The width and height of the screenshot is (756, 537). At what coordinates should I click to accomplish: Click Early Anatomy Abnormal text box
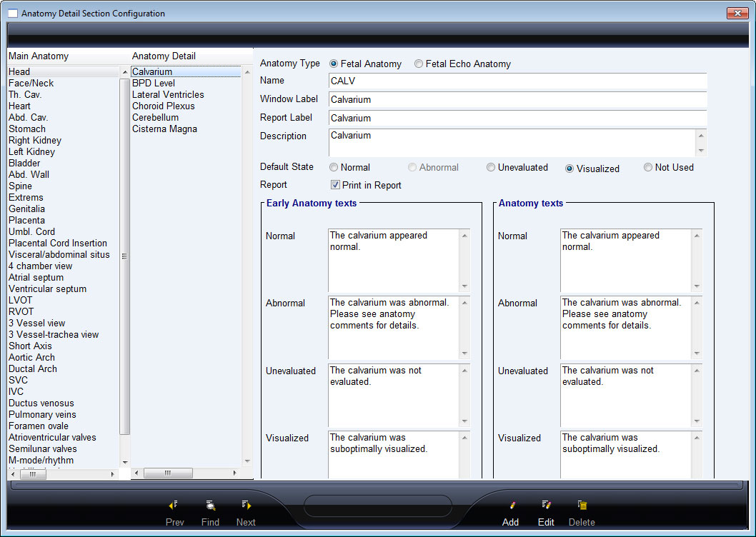pos(394,328)
